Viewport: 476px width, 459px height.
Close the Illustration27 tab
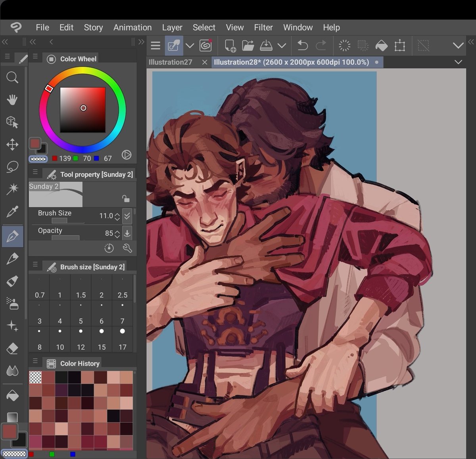(x=205, y=62)
